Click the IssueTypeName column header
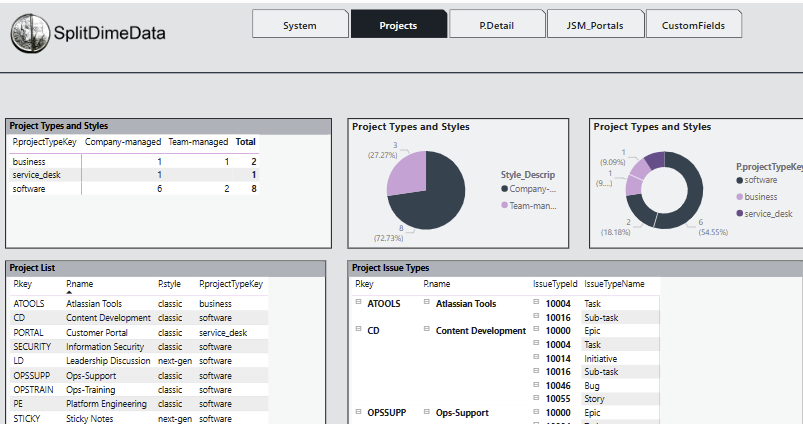Image resolution: width=803 pixels, height=424 pixels. pos(615,284)
